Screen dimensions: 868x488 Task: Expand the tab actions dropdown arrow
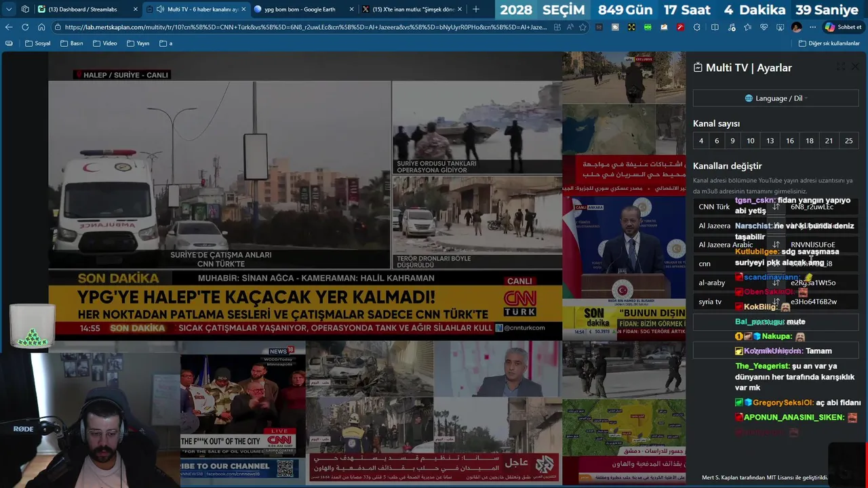tap(9, 9)
